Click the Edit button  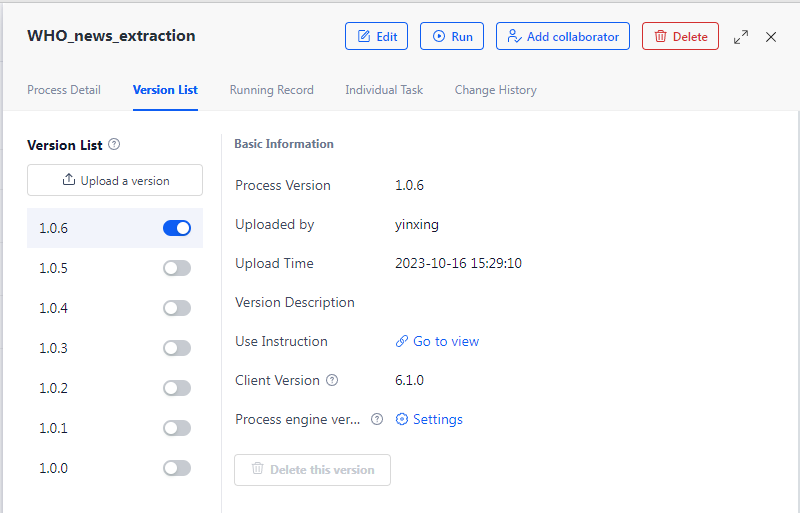[376, 36]
